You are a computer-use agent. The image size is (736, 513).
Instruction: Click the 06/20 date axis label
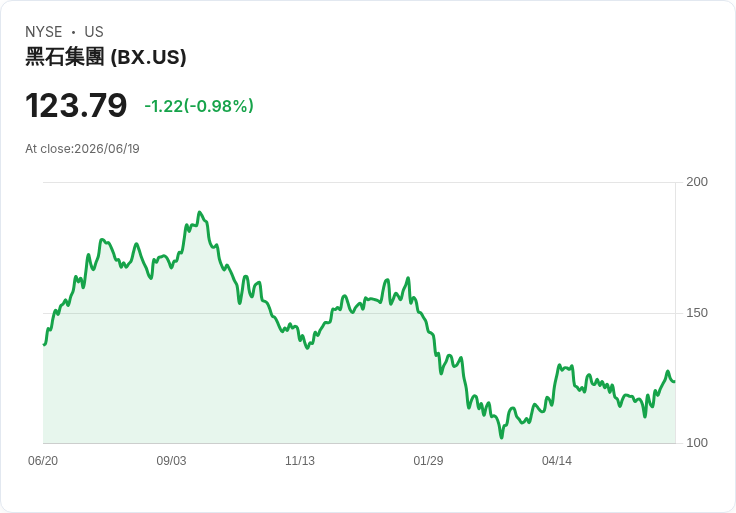[43, 460]
